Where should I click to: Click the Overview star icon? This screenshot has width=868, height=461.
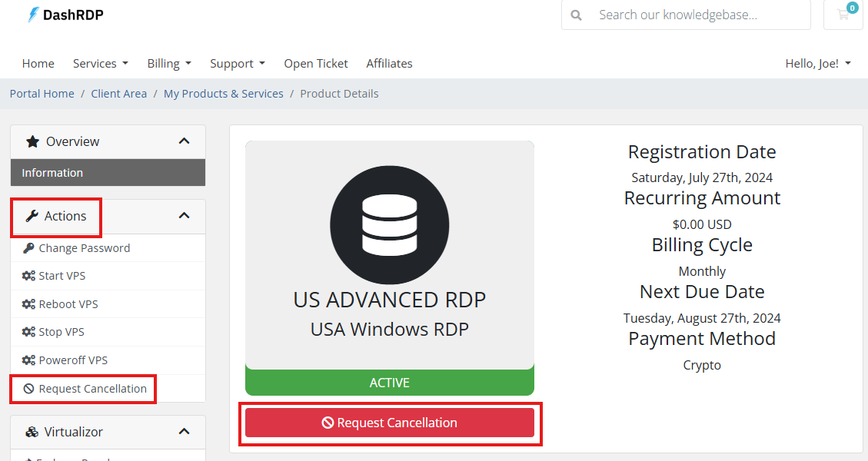[32, 141]
